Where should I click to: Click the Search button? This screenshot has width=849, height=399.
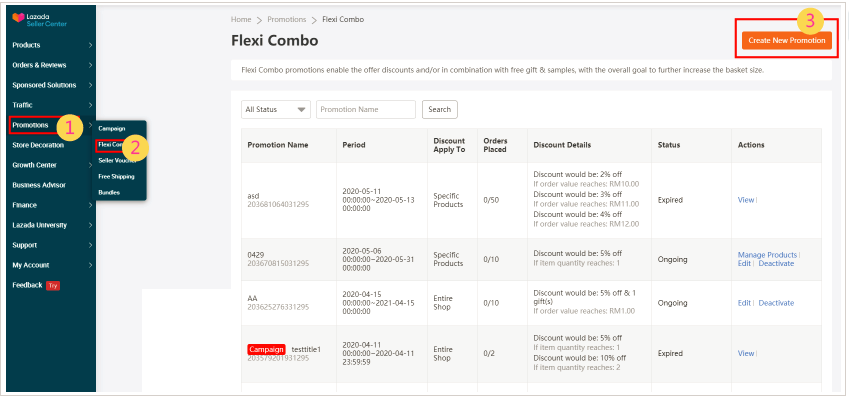[x=440, y=109]
